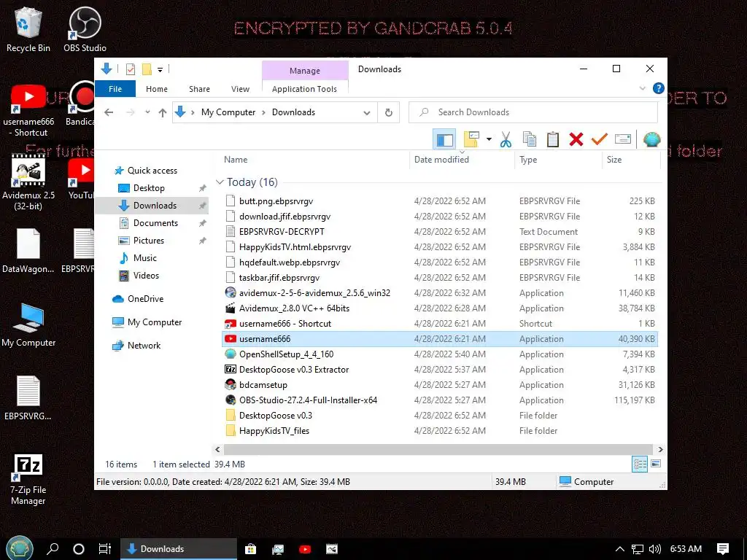Click the Help question mark icon
This screenshot has height=560, width=747.
(x=659, y=88)
